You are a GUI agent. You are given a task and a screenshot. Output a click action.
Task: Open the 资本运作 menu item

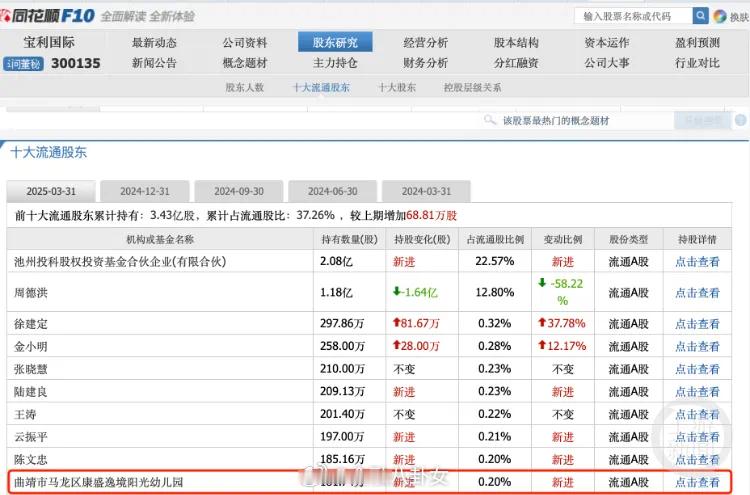point(607,43)
